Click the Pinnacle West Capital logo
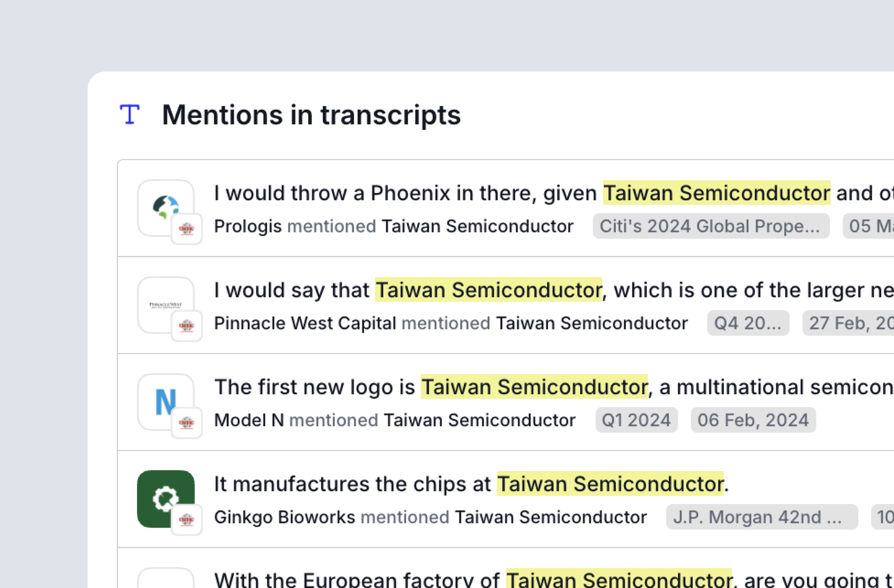This screenshot has height=588, width=894. (166, 305)
